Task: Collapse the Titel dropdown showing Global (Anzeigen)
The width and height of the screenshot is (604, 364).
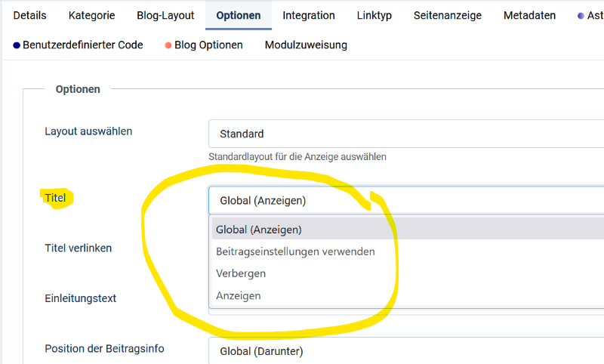Action: click(406, 200)
